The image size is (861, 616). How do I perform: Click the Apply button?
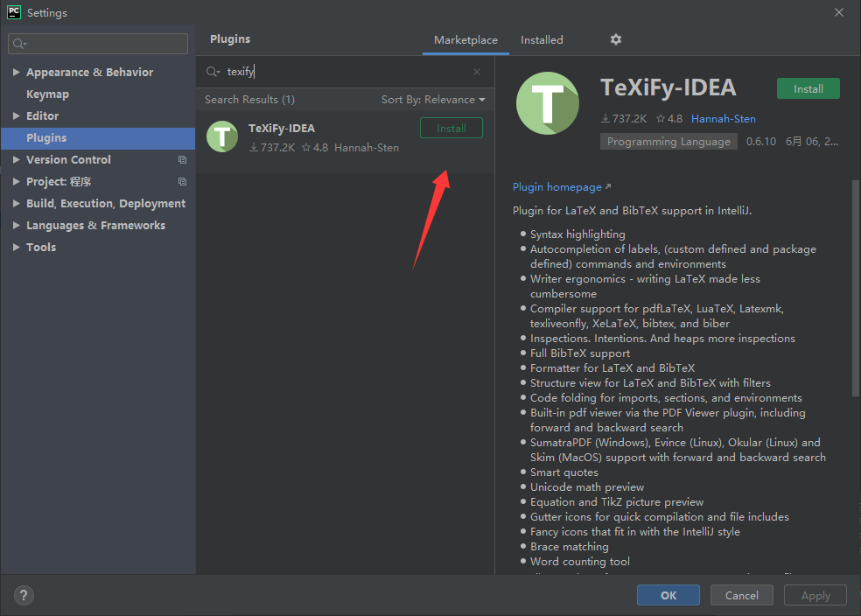[x=815, y=595]
